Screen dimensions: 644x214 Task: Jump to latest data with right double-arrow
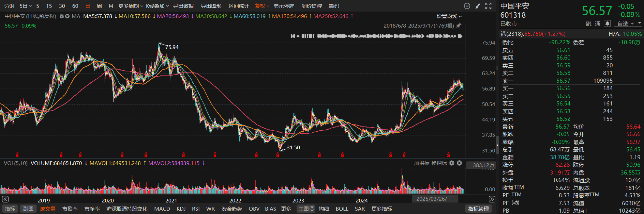[x=492, y=199]
